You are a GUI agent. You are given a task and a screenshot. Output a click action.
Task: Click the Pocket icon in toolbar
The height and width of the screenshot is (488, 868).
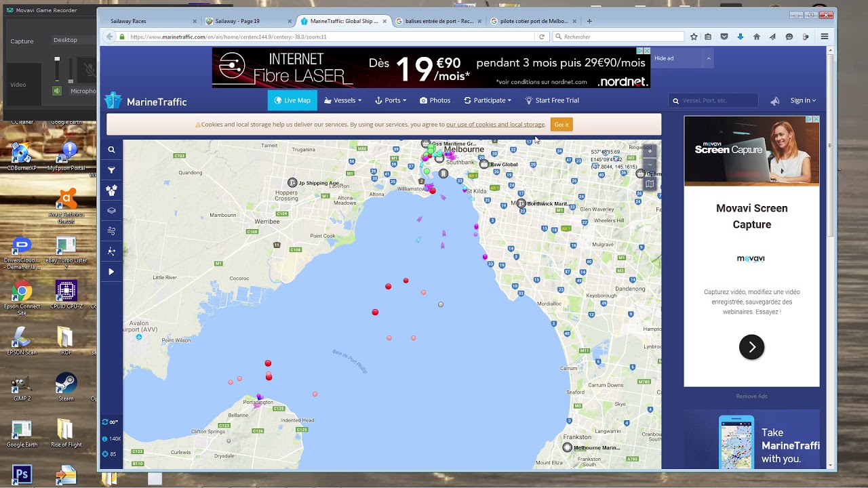tap(724, 37)
